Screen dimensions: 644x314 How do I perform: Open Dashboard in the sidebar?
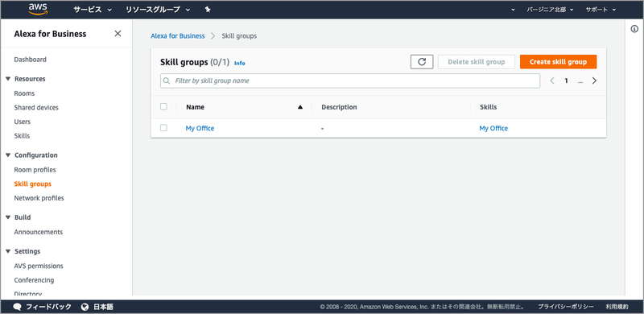pos(30,60)
